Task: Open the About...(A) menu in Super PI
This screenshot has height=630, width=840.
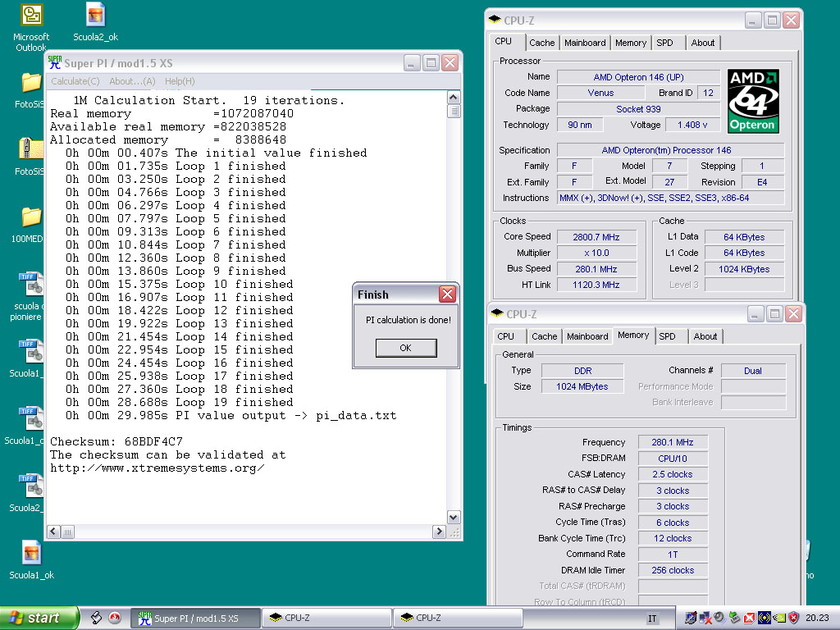Action: 132,81
